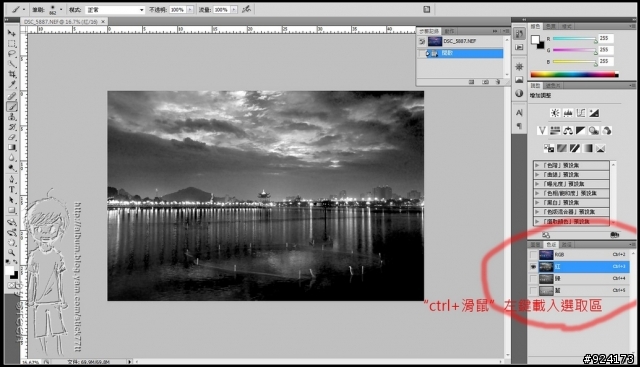The image size is (640, 367).
Task: Open the Styles tab
Action: (x=567, y=26)
